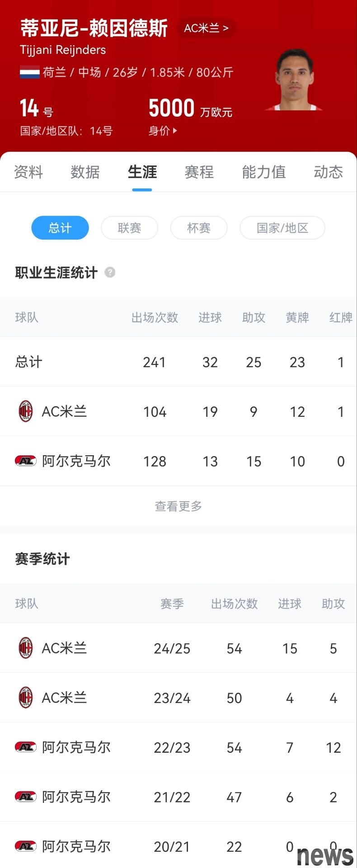Screen dimensions: 357x868
Task: Switch to the 能力值 tab
Action: pyautogui.click(x=264, y=172)
